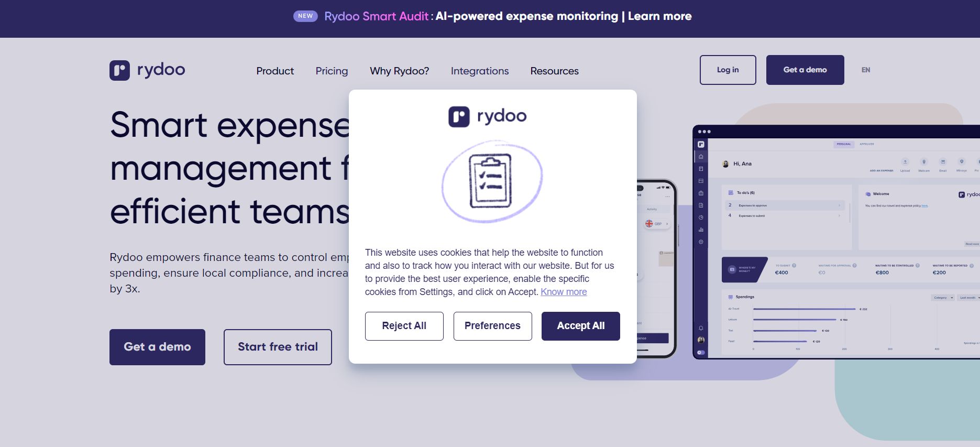Click the Air Travel spending bar
This screenshot has height=447, width=980.
[x=804, y=309]
